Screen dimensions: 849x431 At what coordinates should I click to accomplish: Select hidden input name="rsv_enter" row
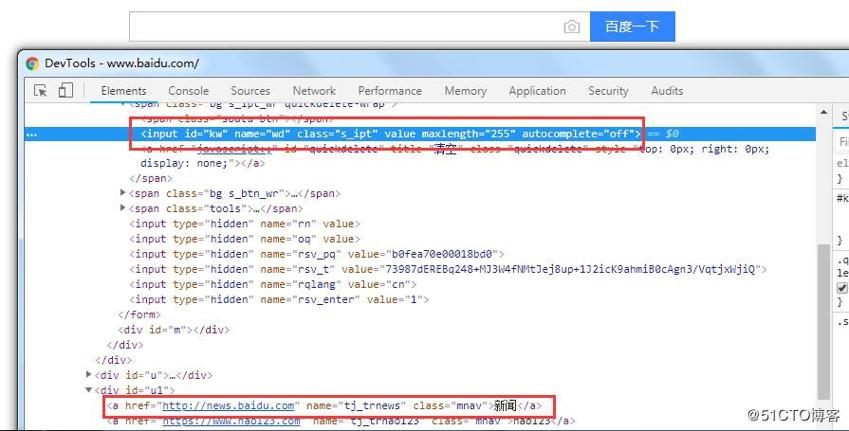[279, 299]
